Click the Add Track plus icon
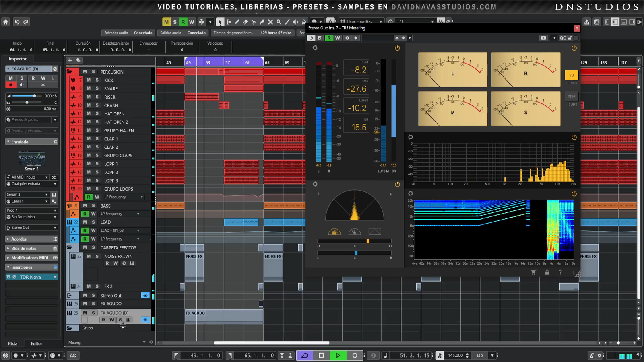Viewport: 644px width, 362px height. point(70,60)
